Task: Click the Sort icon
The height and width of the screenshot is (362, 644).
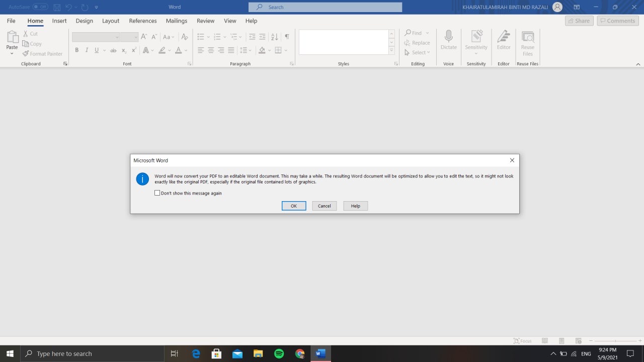Action: click(x=275, y=37)
